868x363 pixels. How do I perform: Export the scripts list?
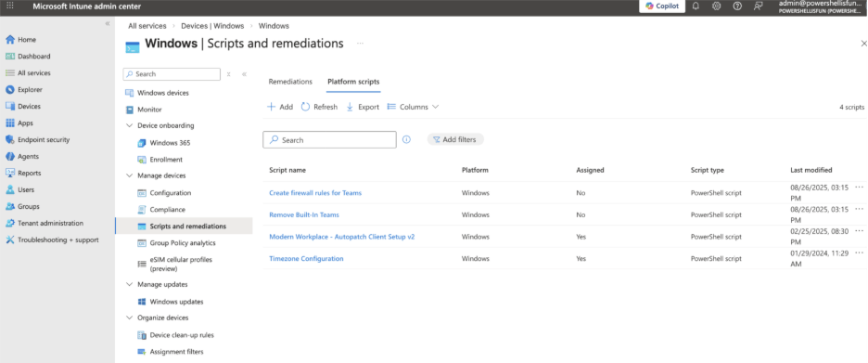tap(363, 107)
